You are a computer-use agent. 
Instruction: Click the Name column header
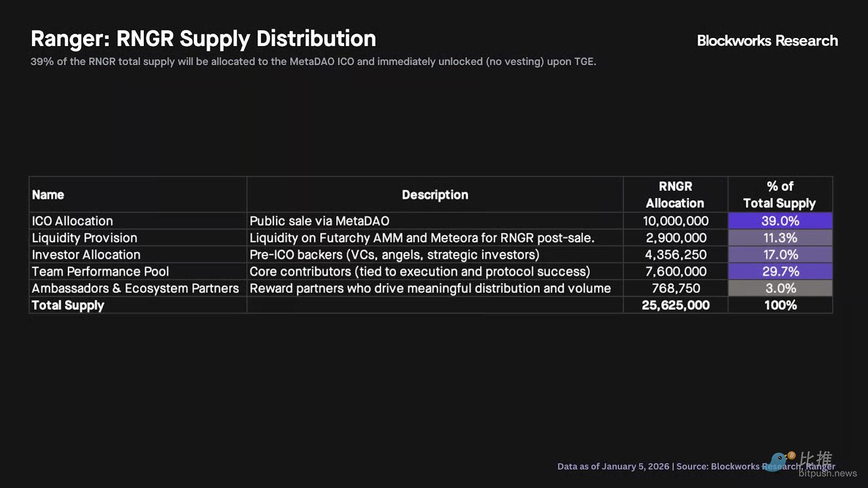coord(48,195)
